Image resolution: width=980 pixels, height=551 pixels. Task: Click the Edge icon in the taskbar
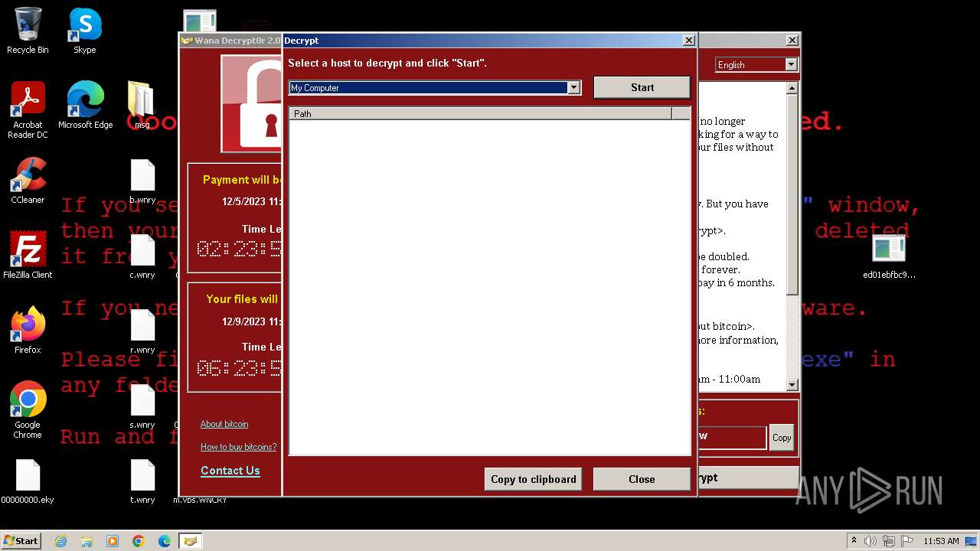[x=165, y=541]
